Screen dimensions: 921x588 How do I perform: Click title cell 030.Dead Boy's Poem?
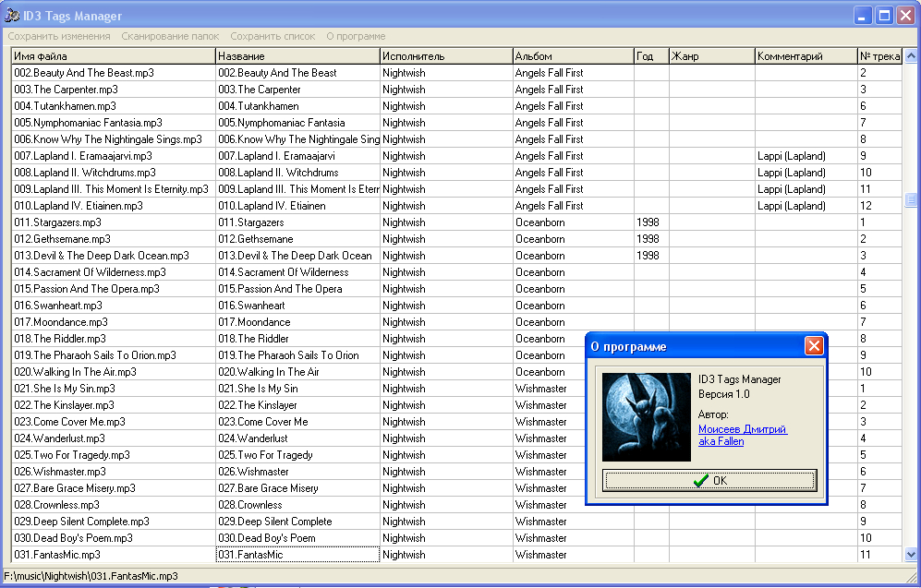click(297, 538)
